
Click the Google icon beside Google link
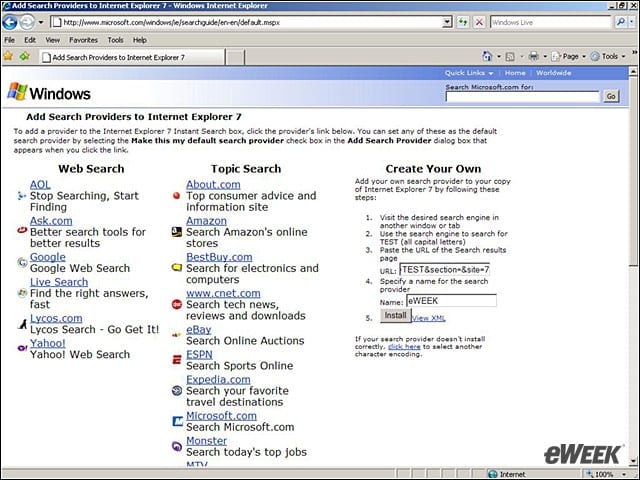coord(22,262)
